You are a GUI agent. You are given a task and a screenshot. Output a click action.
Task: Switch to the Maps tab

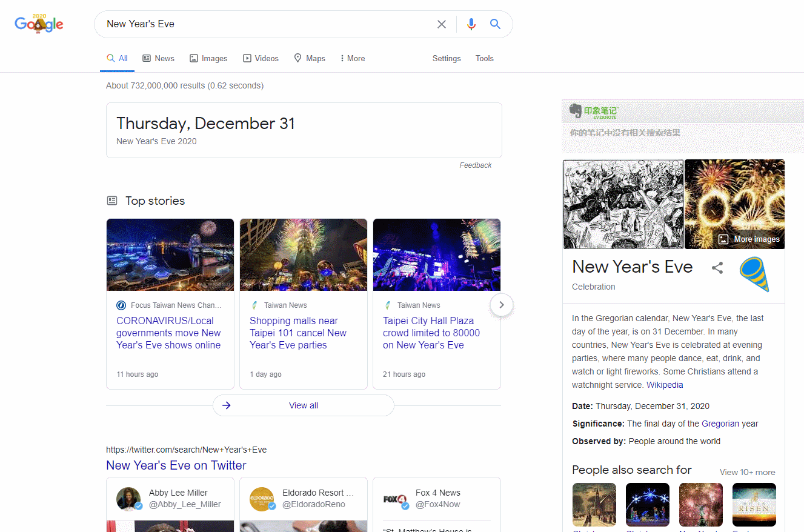coord(310,59)
